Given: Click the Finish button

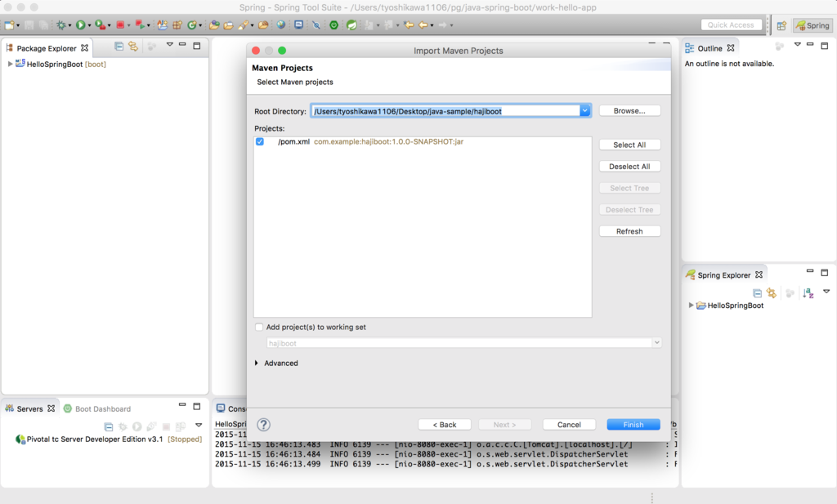Looking at the screenshot, I should [633, 425].
